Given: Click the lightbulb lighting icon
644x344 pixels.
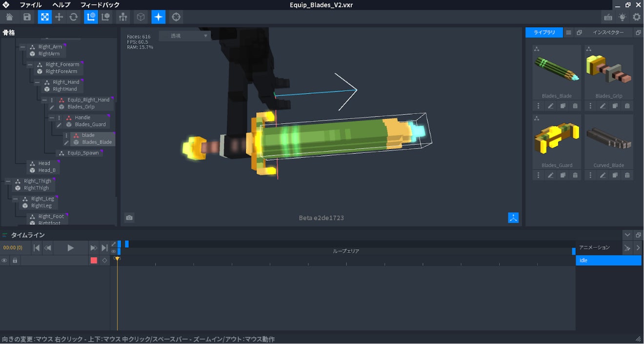Looking at the screenshot, I should pyautogui.click(x=622, y=17).
